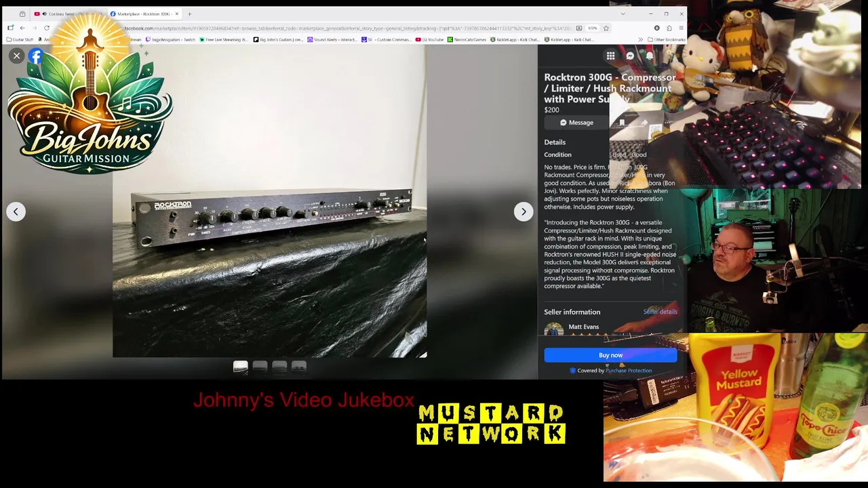This screenshot has width=868, height=488.
Task: Open the Guitar Stuff bookmarks folder
Action: (20, 40)
